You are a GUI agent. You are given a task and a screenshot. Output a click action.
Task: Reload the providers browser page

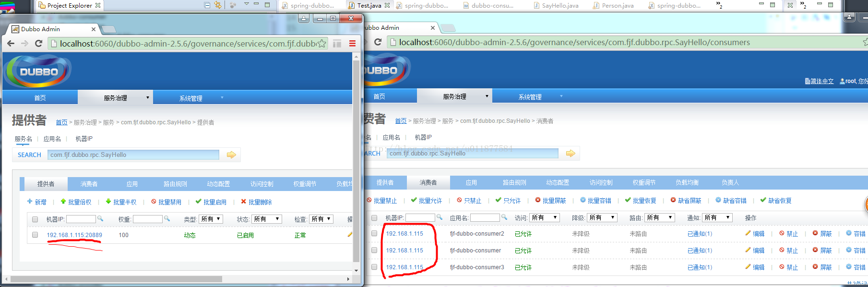tap(39, 44)
